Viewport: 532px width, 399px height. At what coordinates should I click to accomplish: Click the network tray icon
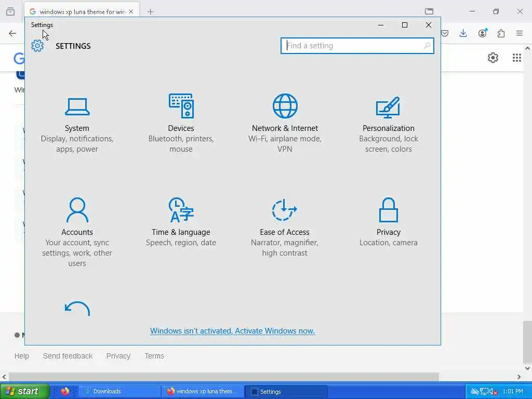tap(484, 392)
